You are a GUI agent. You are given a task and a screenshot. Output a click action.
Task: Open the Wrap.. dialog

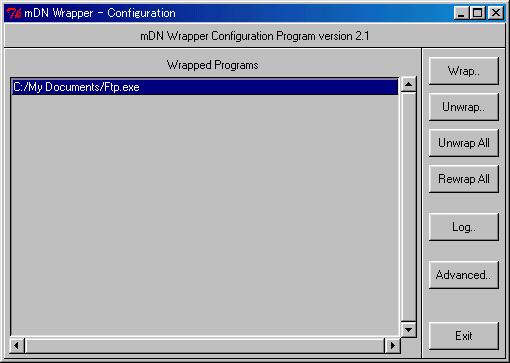[x=463, y=71]
